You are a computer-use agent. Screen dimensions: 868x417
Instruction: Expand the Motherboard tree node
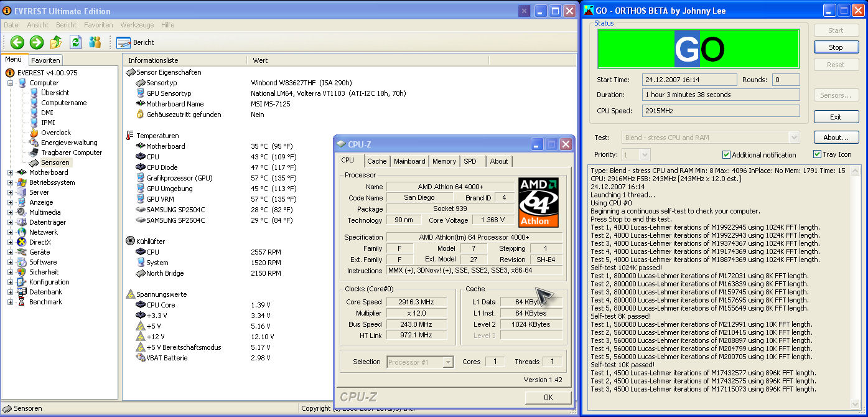point(10,172)
